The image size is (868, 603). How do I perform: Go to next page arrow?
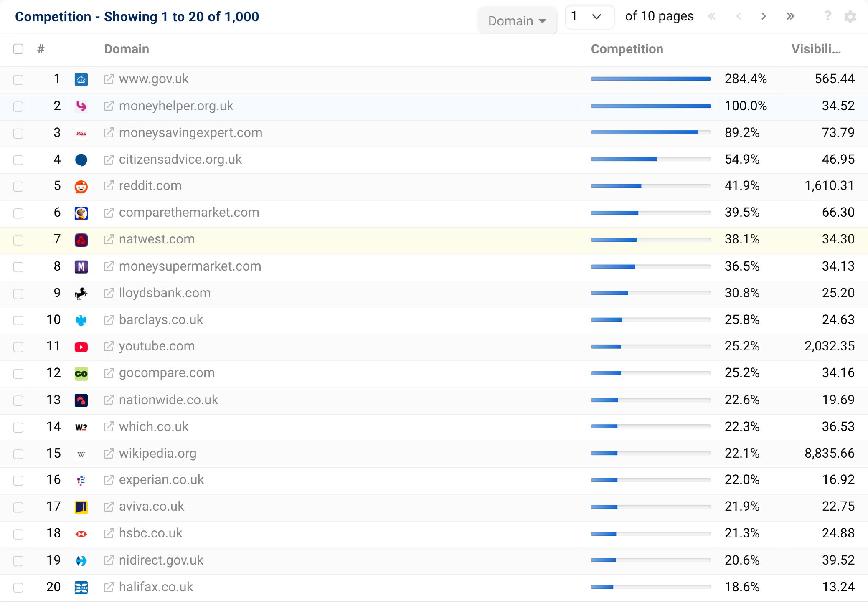764,16
